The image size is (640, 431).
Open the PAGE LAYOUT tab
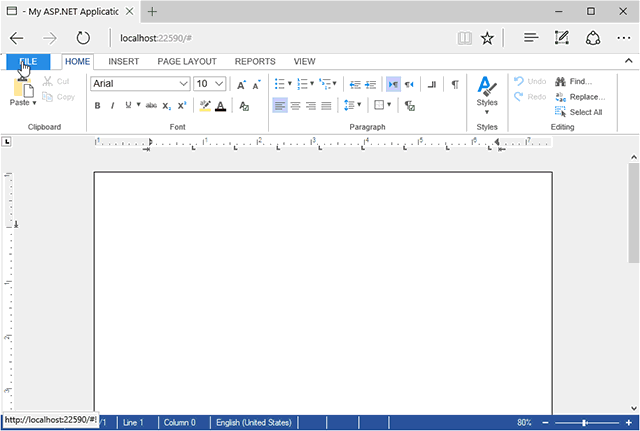187,62
